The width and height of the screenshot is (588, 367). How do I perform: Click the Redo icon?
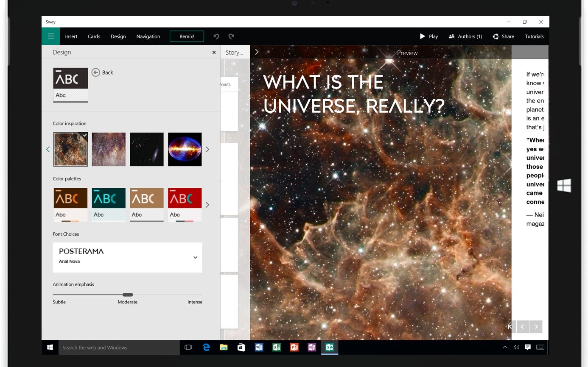click(230, 36)
